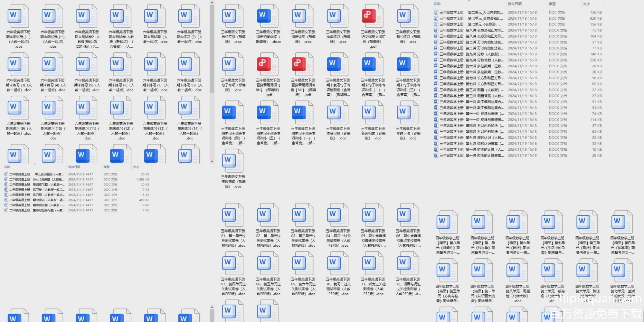The height and width of the screenshot is (322, 644).
Task: Select 920 KB 第七单元_长方形和正 document row
Action: [470, 18]
